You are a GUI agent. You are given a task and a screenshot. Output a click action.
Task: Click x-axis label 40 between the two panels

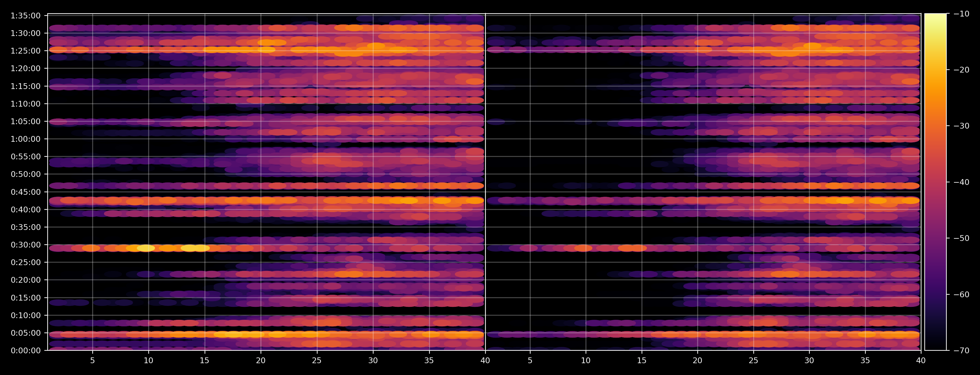point(485,360)
